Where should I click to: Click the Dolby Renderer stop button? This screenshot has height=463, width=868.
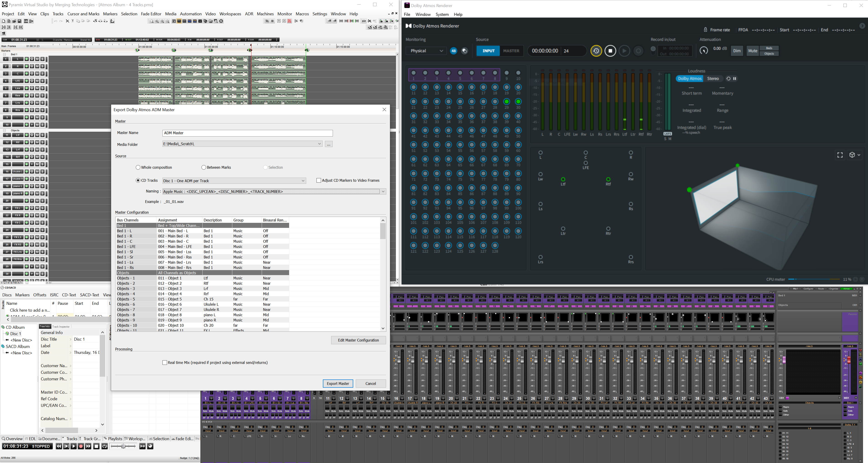[610, 51]
